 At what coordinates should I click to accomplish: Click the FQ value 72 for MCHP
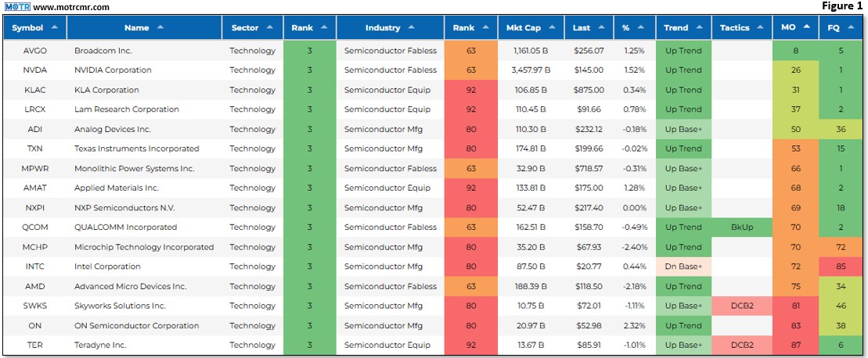pyautogui.click(x=841, y=247)
